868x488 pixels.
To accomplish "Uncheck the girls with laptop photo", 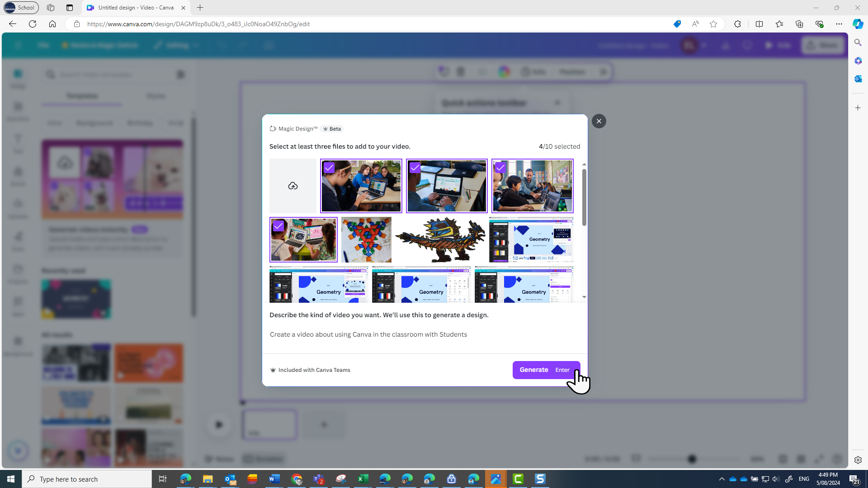I will 329,168.
